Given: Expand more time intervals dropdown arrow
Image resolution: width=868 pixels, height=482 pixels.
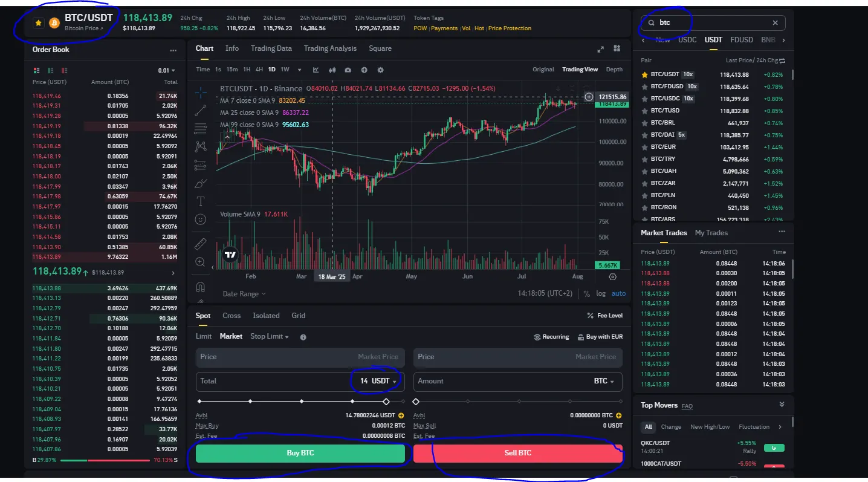Looking at the screenshot, I should (299, 70).
